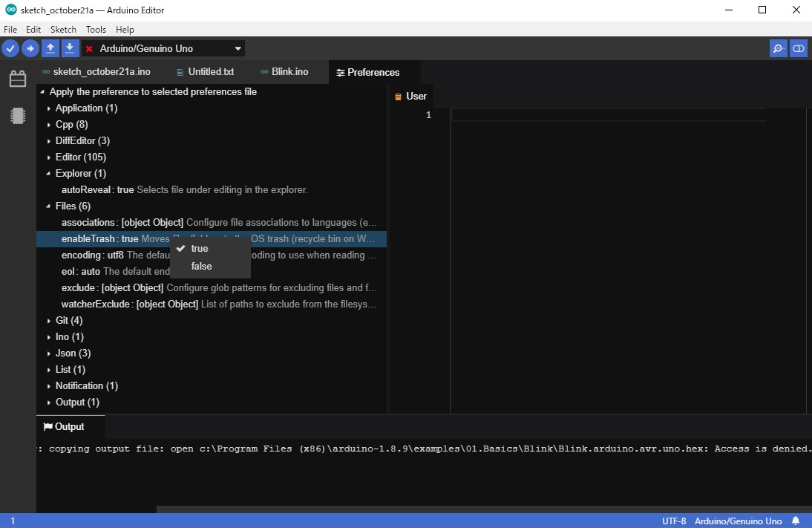
Task: Open the Help menu
Action: coord(125,30)
